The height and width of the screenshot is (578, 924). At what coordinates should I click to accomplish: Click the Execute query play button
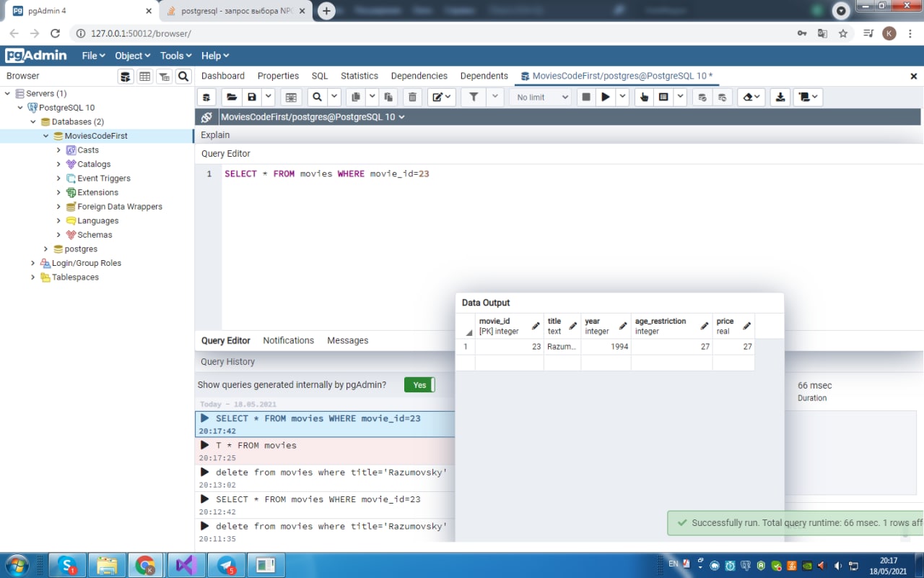click(606, 97)
